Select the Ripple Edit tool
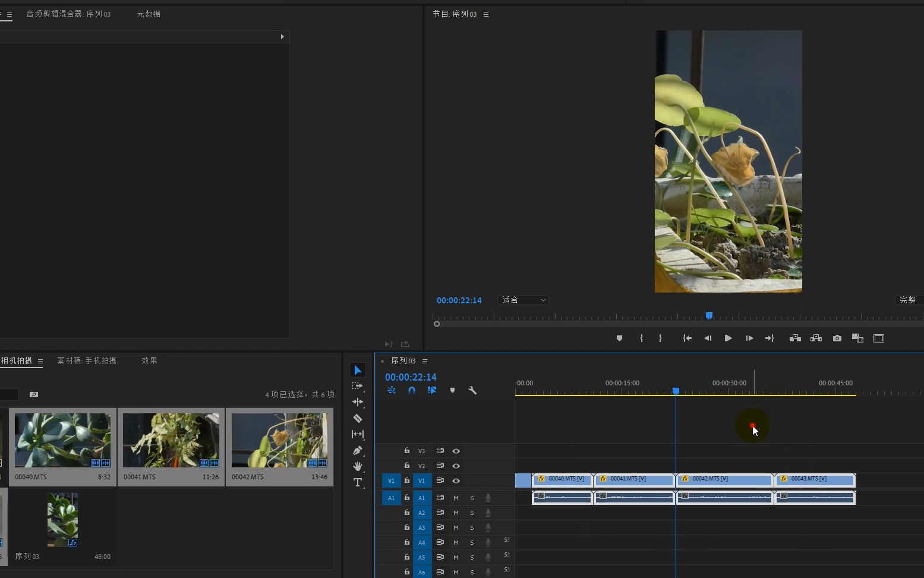Viewport: 924px width, 578px height. [358, 402]
